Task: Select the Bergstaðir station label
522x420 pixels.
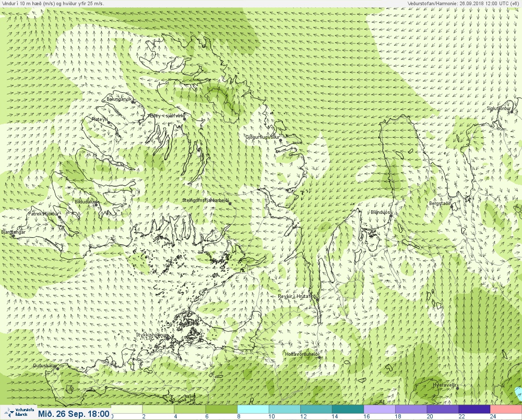Action: point(440,203)
